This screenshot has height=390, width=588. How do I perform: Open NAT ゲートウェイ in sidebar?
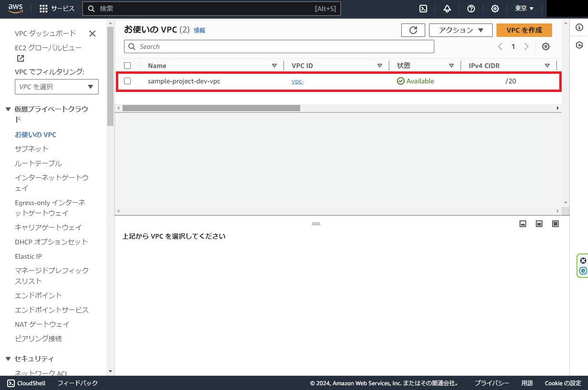point(42,324)
